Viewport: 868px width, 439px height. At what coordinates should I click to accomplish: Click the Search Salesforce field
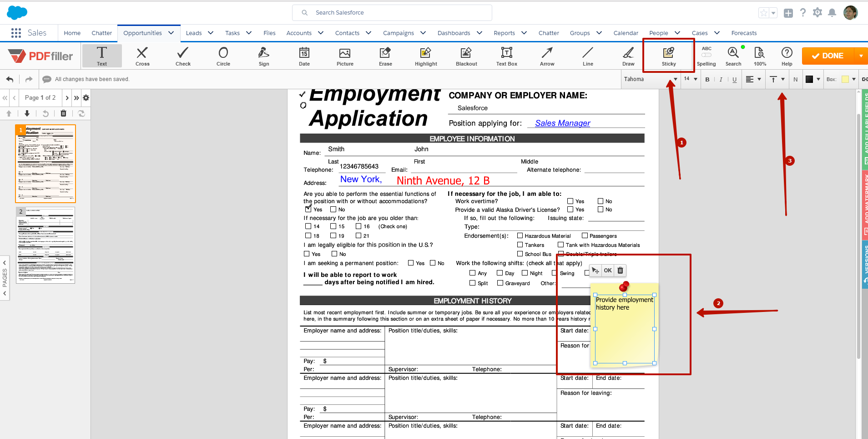point(392,13)
